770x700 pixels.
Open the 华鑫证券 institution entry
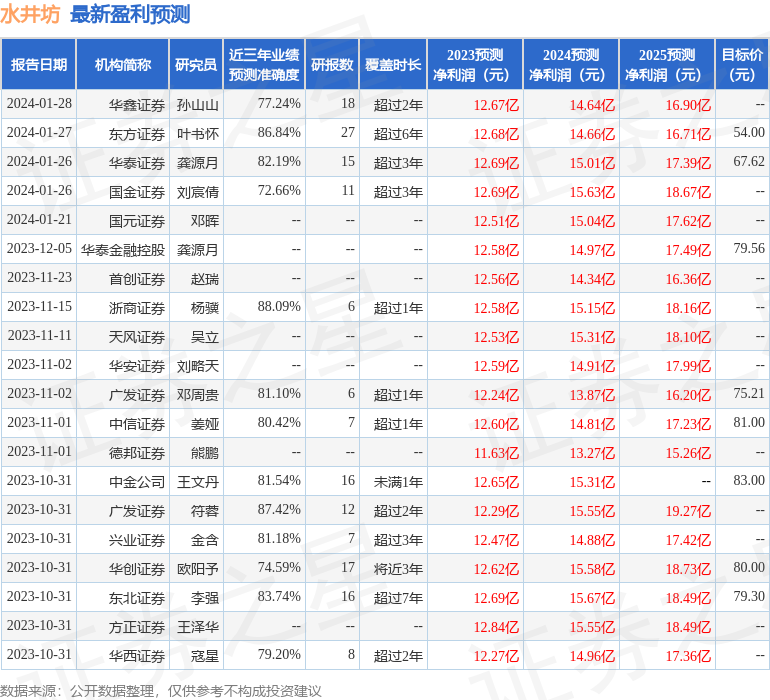(x=137, y=104)
